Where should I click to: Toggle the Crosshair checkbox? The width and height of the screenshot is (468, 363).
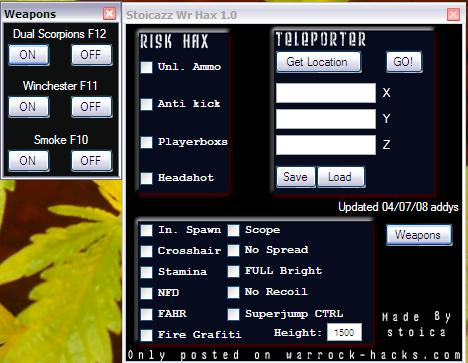point(146,251)
